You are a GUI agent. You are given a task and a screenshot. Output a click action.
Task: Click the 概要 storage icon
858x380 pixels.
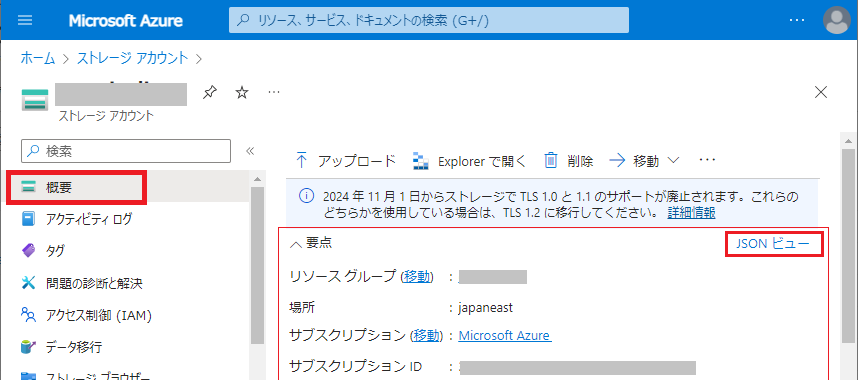click(x=28, y=188)
